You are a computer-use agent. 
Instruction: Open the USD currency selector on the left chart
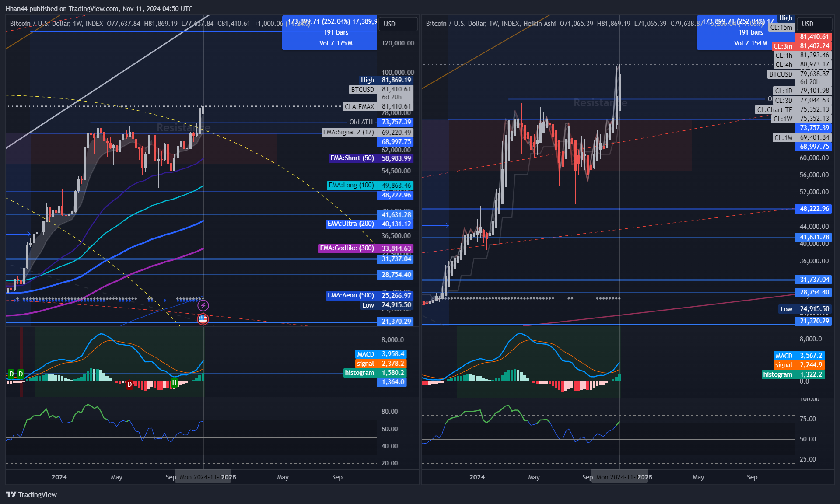397,24
